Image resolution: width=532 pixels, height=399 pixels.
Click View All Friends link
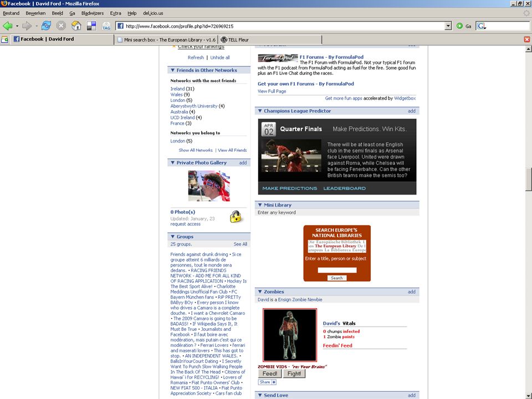point(232,150)
